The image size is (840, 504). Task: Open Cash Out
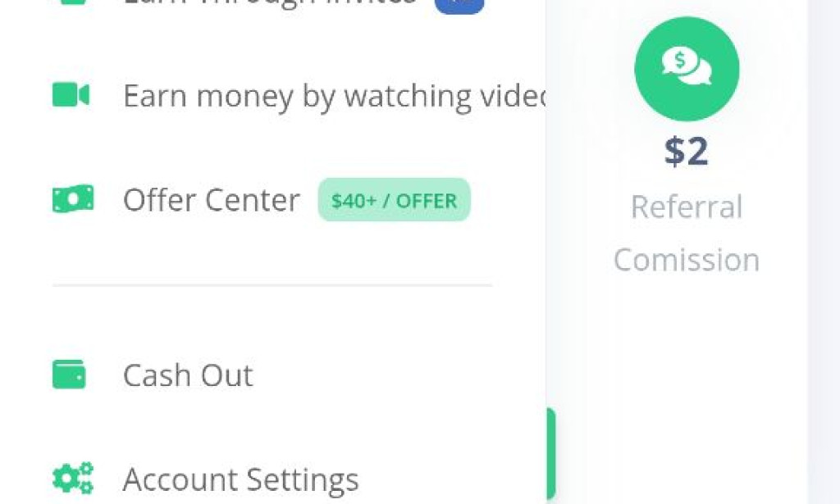coord(187,374)
